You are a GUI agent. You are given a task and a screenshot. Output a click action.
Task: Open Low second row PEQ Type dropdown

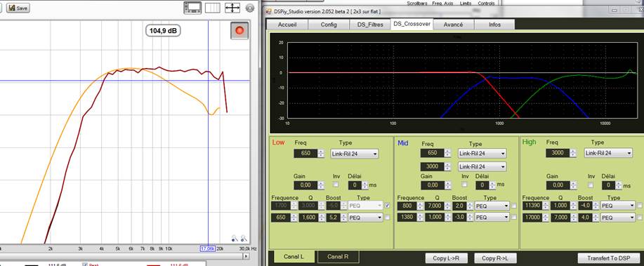pos(365,218)
